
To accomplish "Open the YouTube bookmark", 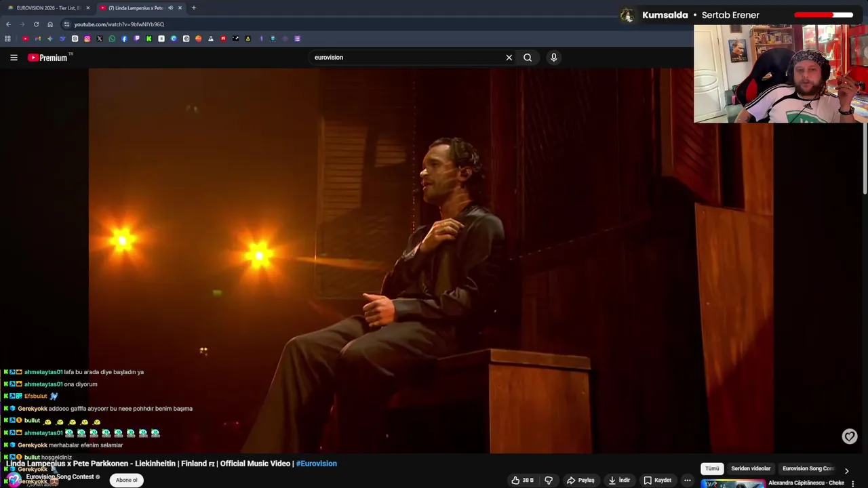I will (25, 39).
